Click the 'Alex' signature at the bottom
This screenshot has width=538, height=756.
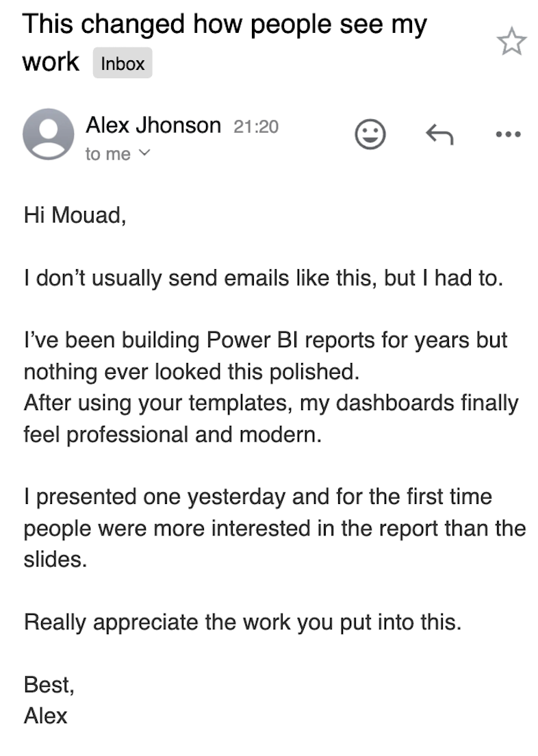(46, 716)
